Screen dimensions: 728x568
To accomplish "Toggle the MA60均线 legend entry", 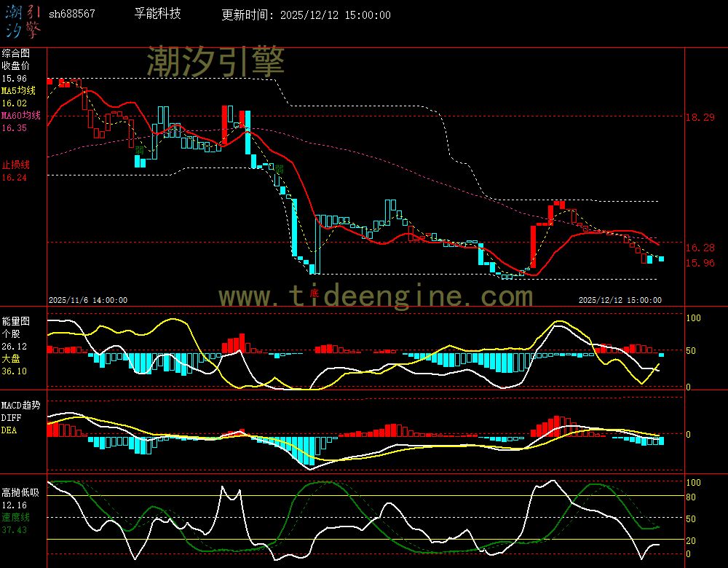I will [20, 116].
